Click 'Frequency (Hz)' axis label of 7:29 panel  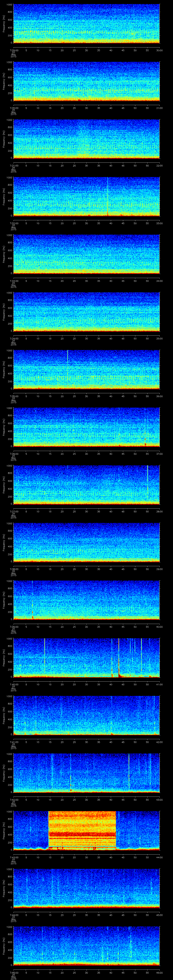pos(4,24)
